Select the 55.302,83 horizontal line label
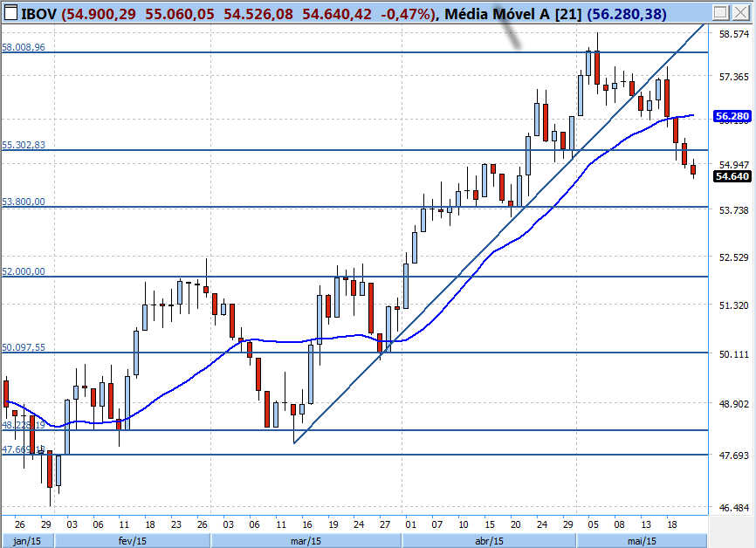The image size is (756, 548). point(24,145)
